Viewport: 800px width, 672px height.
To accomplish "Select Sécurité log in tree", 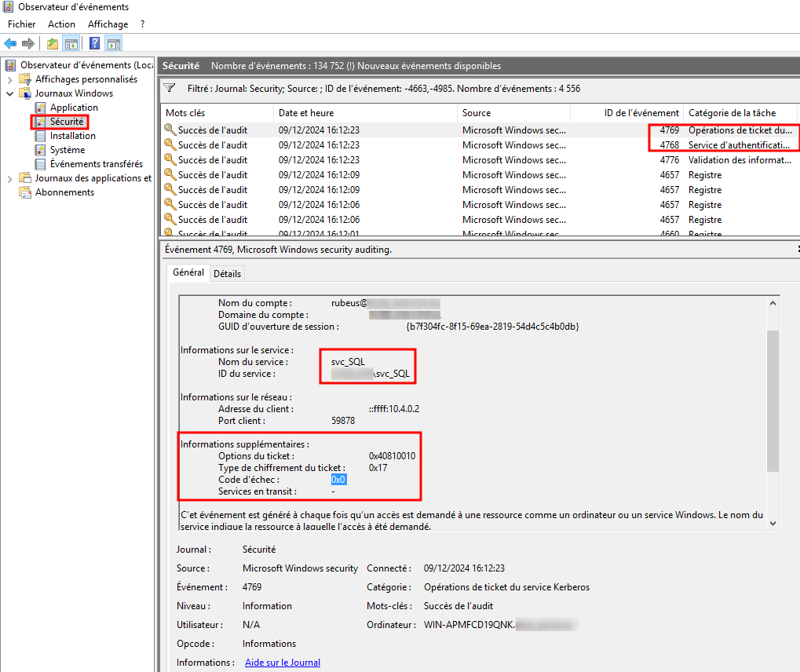I will tap(66, 122).
